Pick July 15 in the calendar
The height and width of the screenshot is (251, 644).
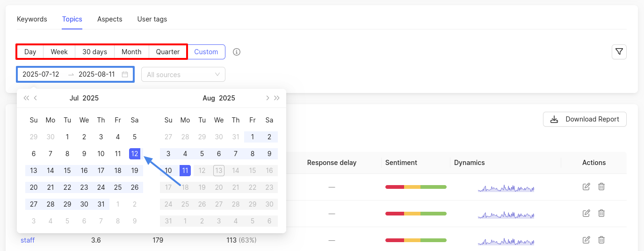point(67,171)
